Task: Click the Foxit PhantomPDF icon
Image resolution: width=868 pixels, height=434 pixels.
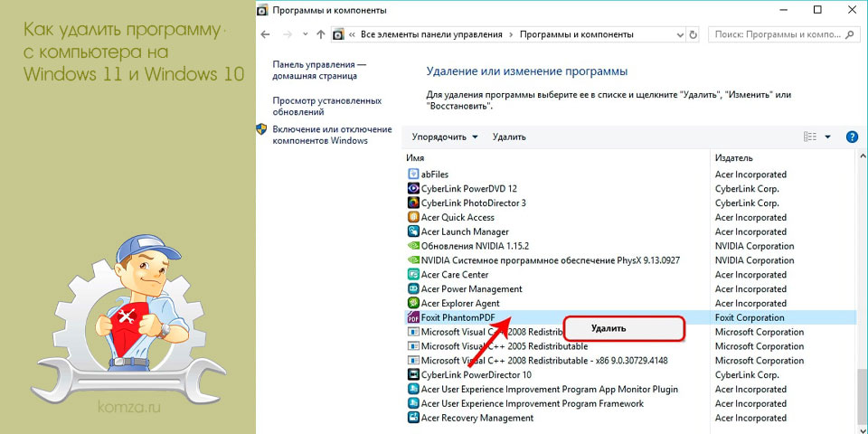Action: pyautogui.click(x=413, y=317)
